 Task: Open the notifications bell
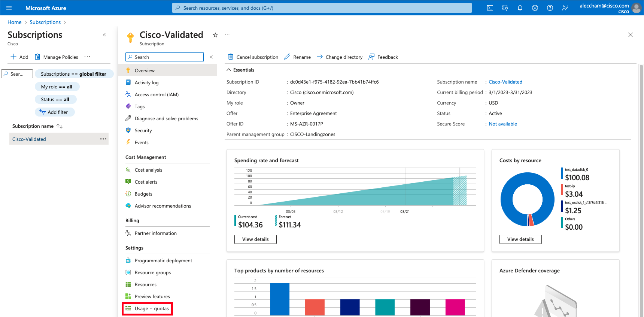[x=520, y=8]
